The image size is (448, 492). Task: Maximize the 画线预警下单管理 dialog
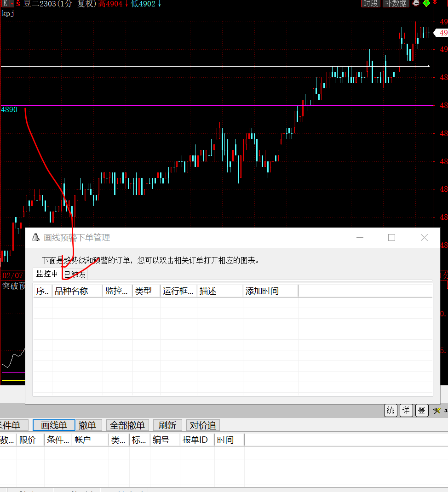click(391, 238)
